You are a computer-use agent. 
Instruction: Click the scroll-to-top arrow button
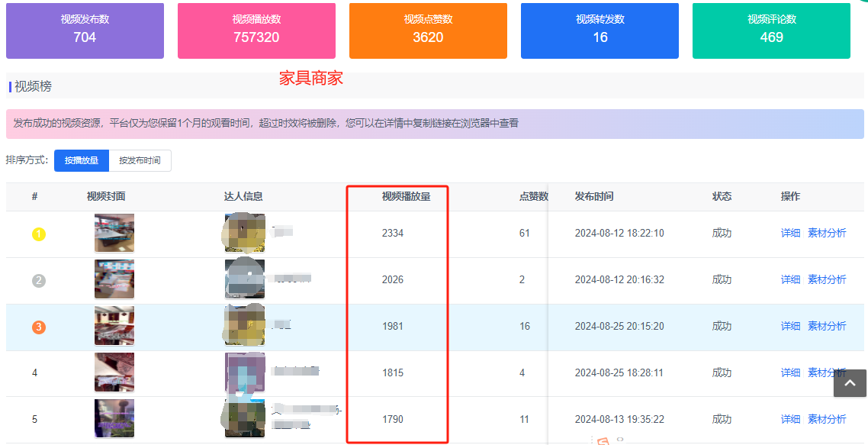pos(850,382)
